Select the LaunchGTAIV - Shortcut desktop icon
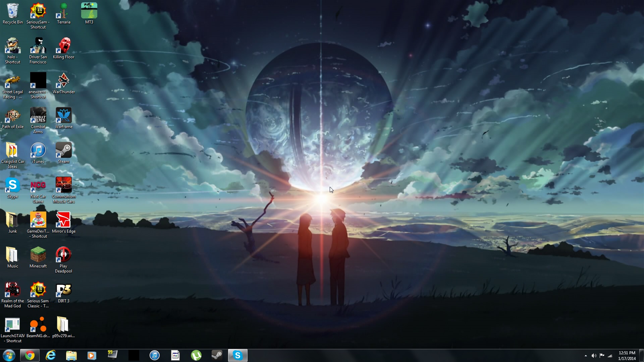 pyautogui.click(x=13, y=330)
